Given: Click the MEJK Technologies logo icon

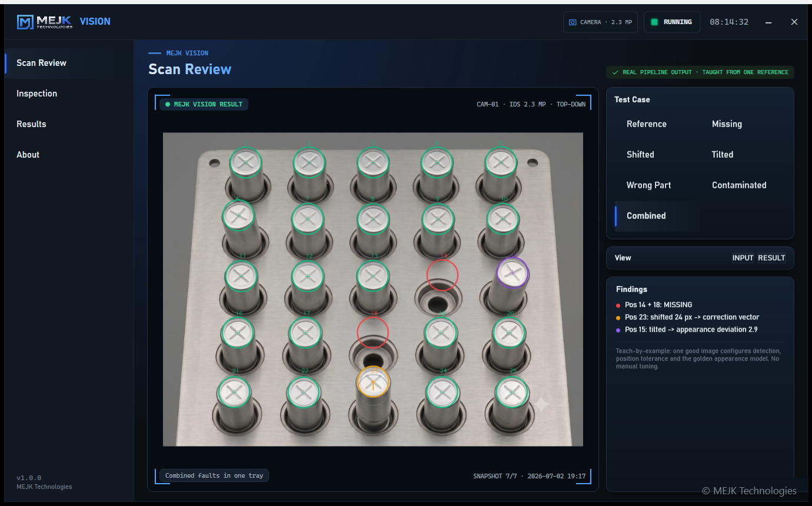Looking at the screenshot, I should 25,22.
